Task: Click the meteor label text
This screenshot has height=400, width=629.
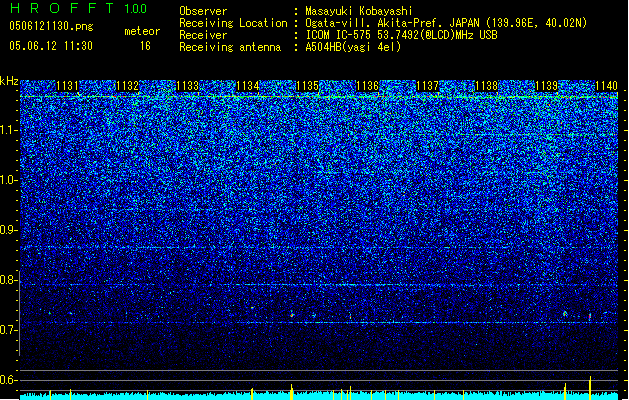Action: [142, 31]
